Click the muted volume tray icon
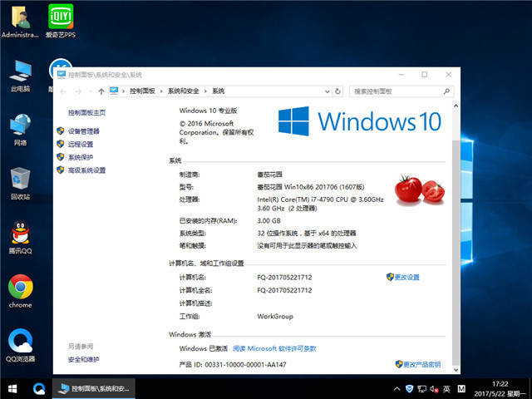Screen dimensions: 532x399 tap(434, 389)
